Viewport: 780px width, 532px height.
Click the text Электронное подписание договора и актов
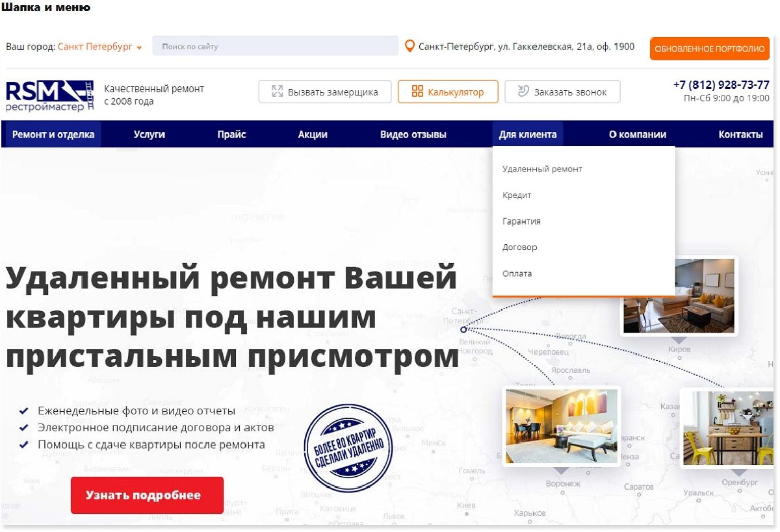coord(156,427)
